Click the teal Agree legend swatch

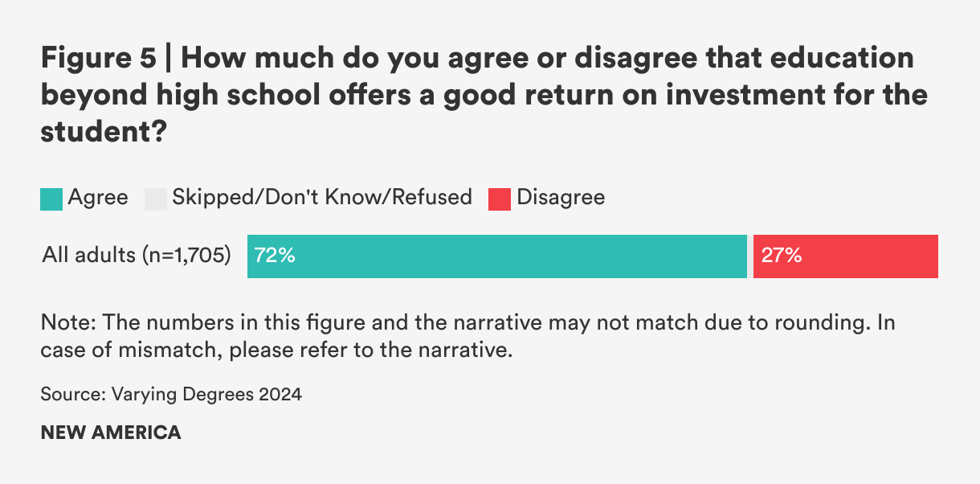[51, 199]
